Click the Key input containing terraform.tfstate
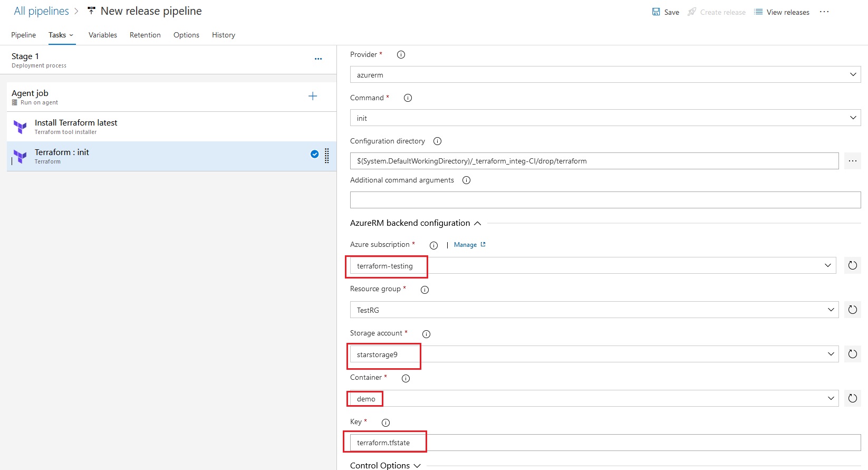Screen dimensions: 868x470 605,443
